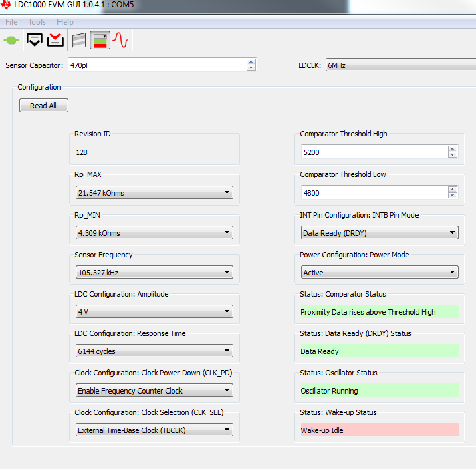The image size is (476, 469).
Task: Click the Read All button
Action: [43, 106]
